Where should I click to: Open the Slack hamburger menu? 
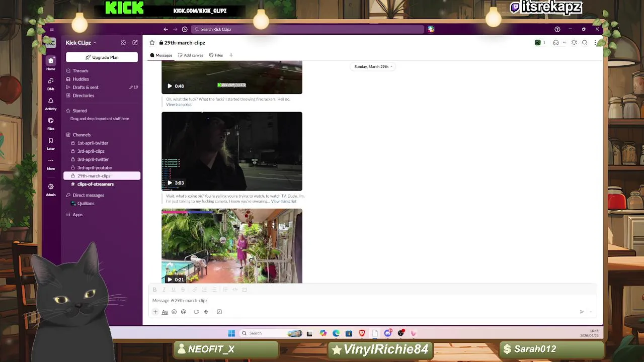[x=51, y=29]
